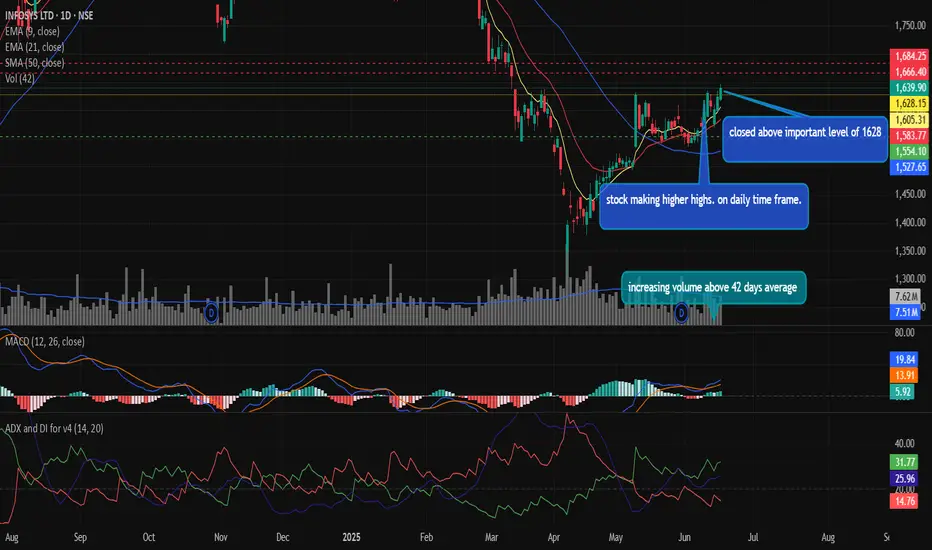
Task: Click the 1,300.00 price axis label
Action: [x=911, y=278]
